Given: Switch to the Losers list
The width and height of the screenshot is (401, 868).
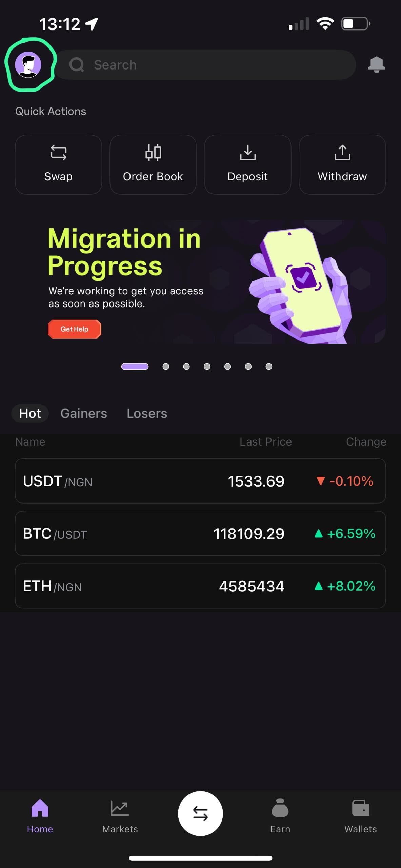Looking at the screenshot, I should (147, 413).
